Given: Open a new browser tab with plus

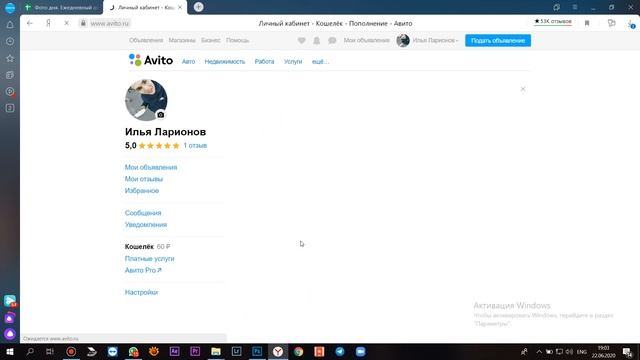Looking at the screenshot, I should (x=198, y=7).
